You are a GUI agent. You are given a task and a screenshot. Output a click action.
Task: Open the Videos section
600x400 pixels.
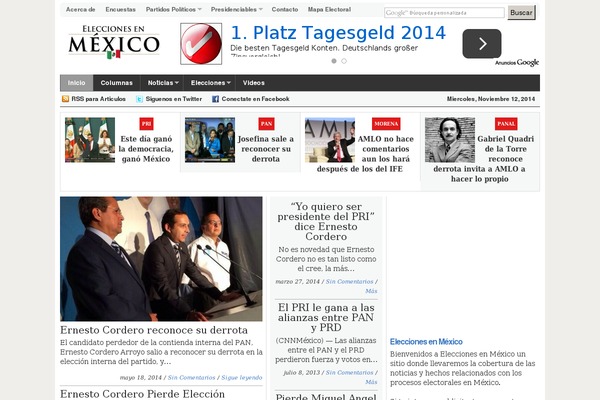pyautogui.click(x=254, y=83)
